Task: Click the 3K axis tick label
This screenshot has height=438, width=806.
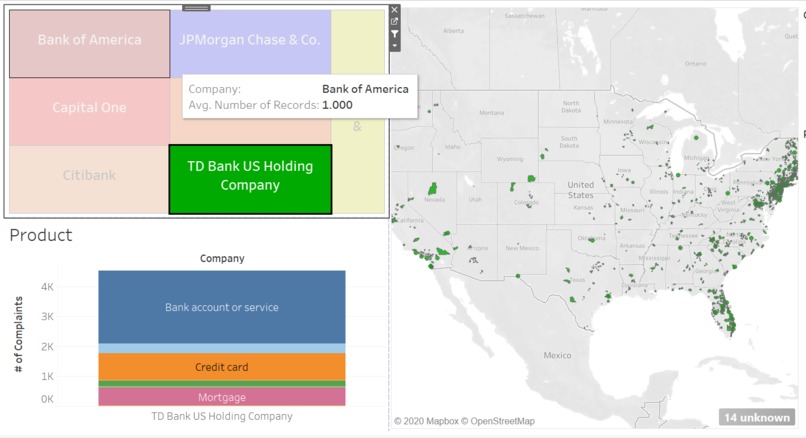Action: pos(47,317)
